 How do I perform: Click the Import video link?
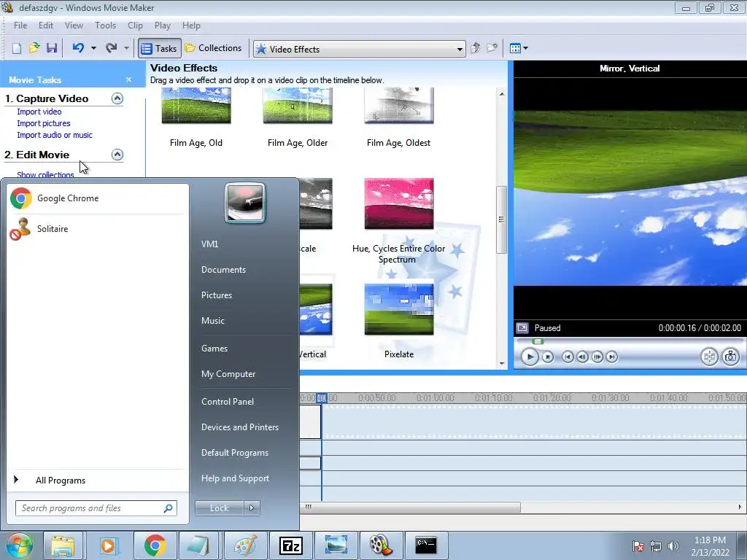pyautogui.click(x=39, y=112)
